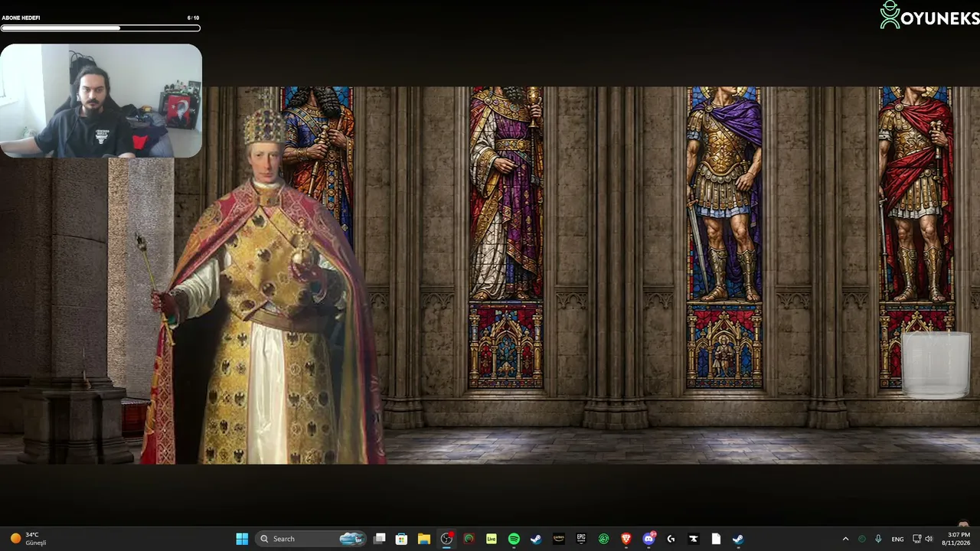
Task: Click the '6 / 10' subscriber count
Action: tap(193, 18)
